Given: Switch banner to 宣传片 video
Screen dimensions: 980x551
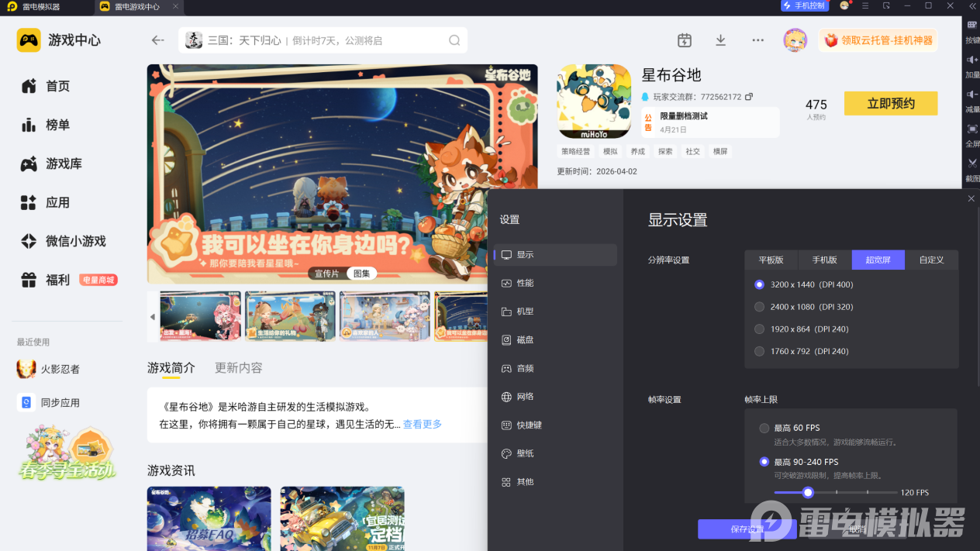Looking at the screenshot, I should (326, 274).
